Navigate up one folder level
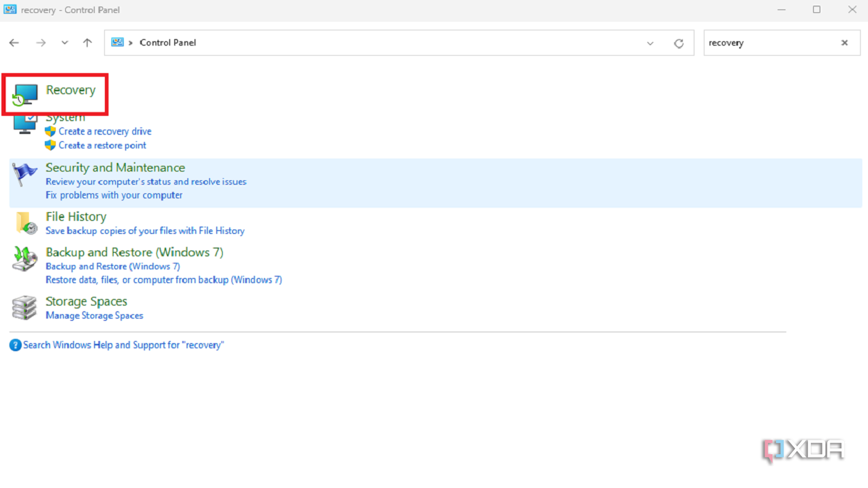This screenshot has width=868, height=488. [88, 43]
